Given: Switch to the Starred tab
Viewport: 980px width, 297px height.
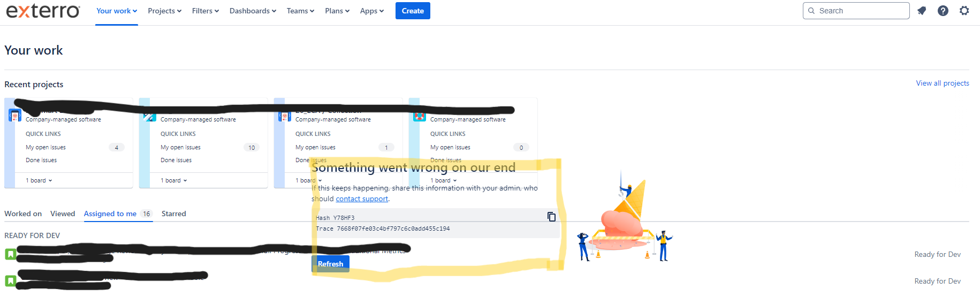Looking at the screenshot, I should click(x=174, y=214).
